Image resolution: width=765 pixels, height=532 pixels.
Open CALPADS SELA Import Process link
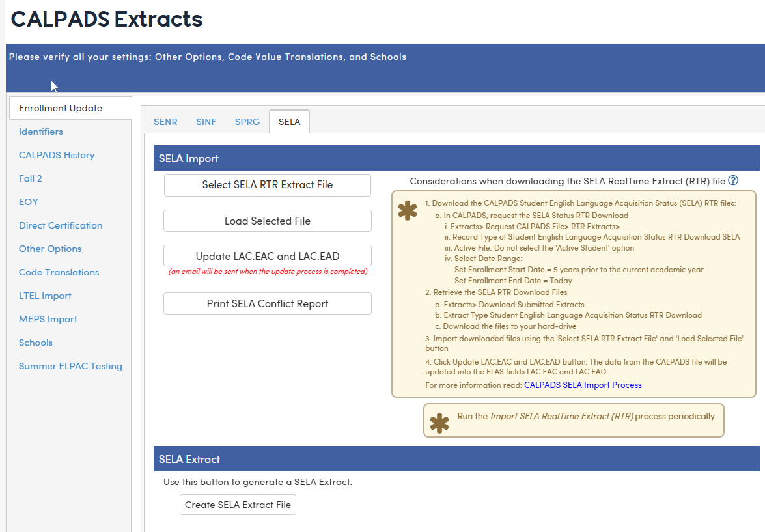click(583, 385)
